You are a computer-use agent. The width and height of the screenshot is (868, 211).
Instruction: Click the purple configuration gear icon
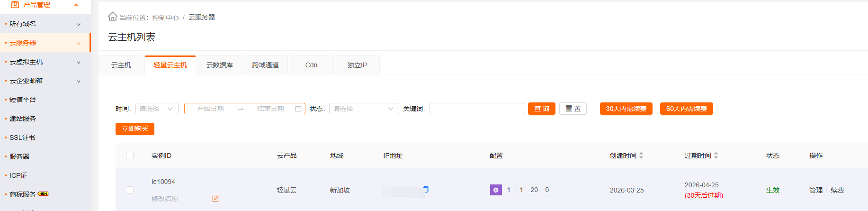495,190
